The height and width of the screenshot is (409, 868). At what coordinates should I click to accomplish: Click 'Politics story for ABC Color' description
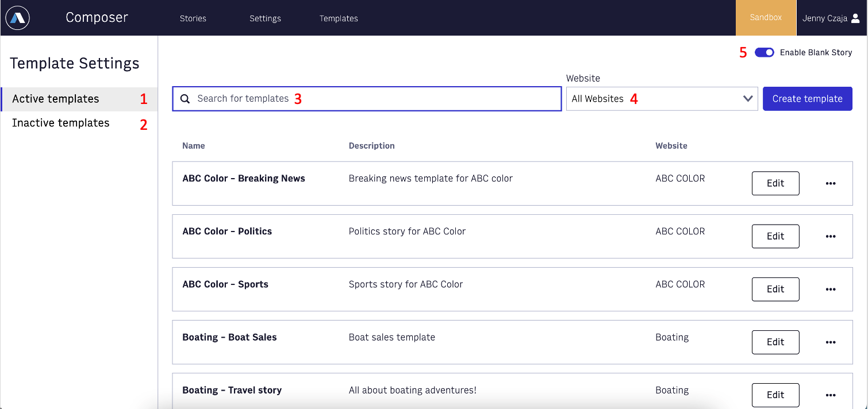click(407, 231)
